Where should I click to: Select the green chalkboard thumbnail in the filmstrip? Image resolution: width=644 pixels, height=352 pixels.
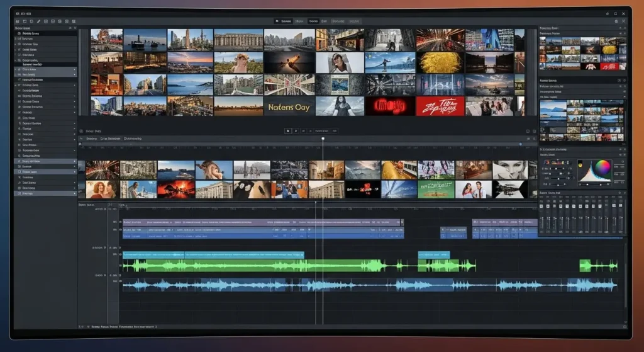pyautogui.click(x=436, y=189)
